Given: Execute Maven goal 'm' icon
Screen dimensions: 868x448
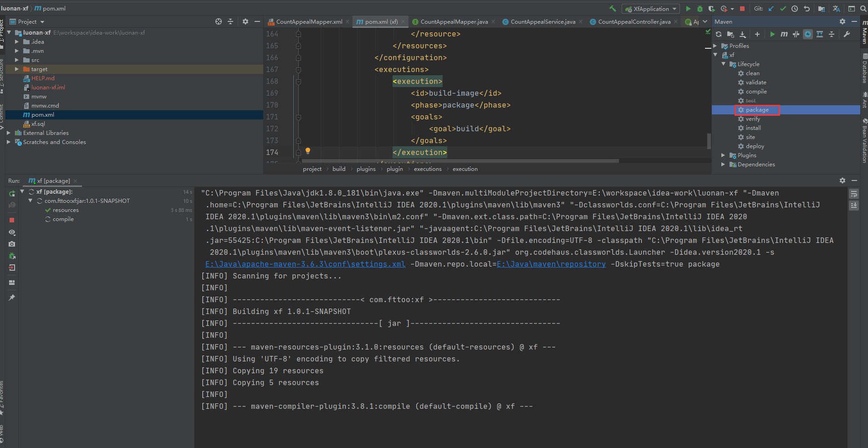Looking at the screenshot, I should (784, 34).
